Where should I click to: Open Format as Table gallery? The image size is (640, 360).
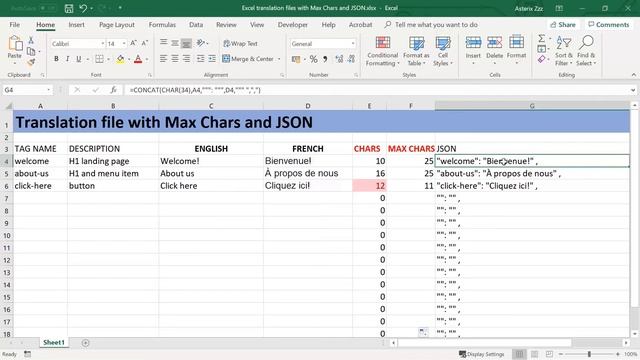[x=416, y=51]
